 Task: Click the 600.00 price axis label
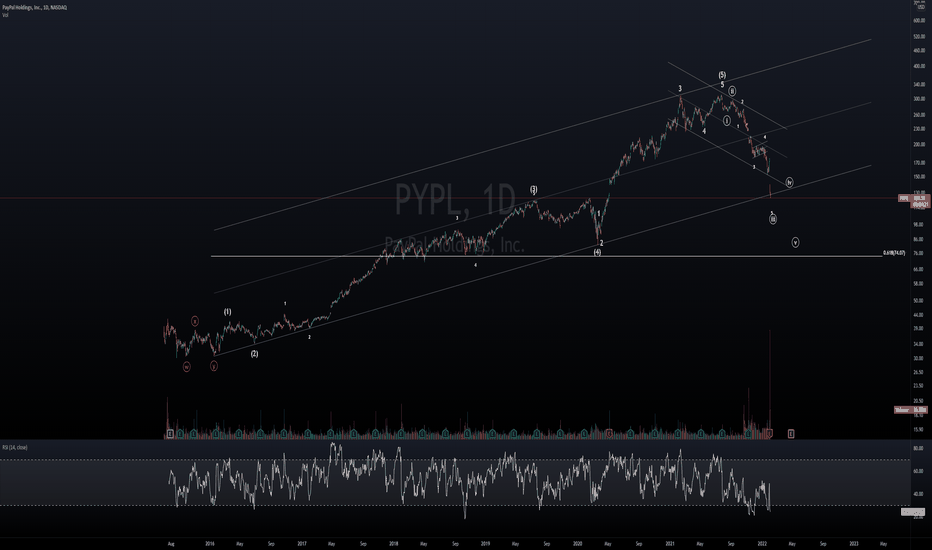click(918, 20)
